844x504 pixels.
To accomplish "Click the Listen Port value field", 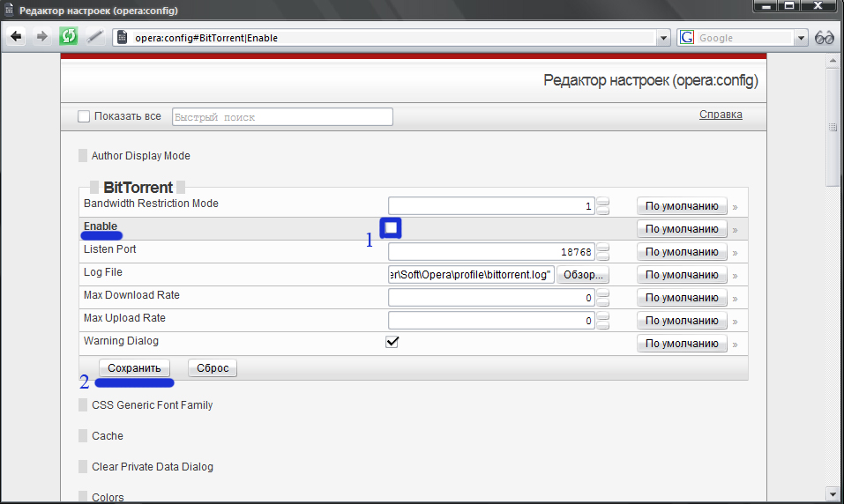I will tap(491, 252).
